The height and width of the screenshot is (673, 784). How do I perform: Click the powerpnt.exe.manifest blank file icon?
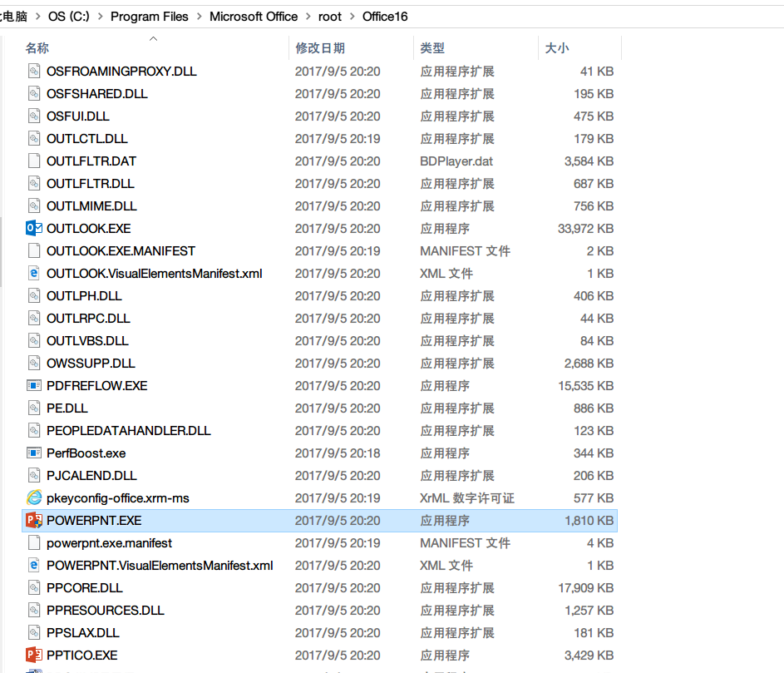(x=34, y=543)
